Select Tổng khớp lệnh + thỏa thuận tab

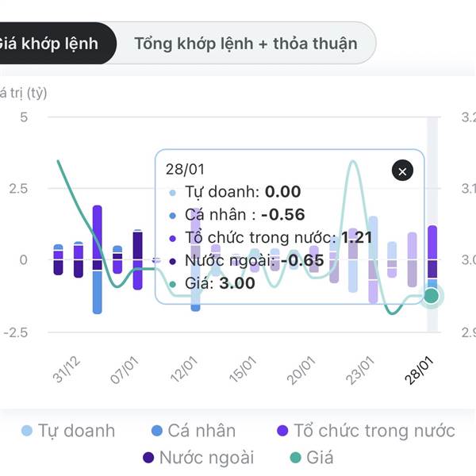pyautogui.click(x=245, y=43)
